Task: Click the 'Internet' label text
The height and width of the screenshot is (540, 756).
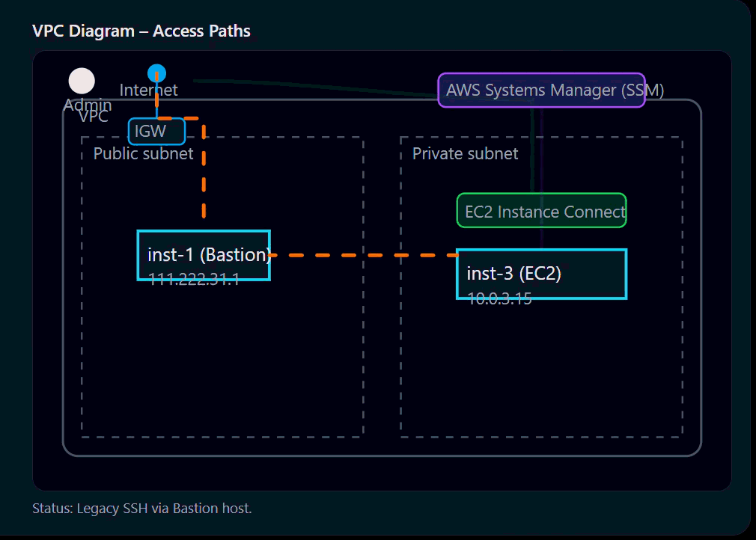Action: (148, 90)
